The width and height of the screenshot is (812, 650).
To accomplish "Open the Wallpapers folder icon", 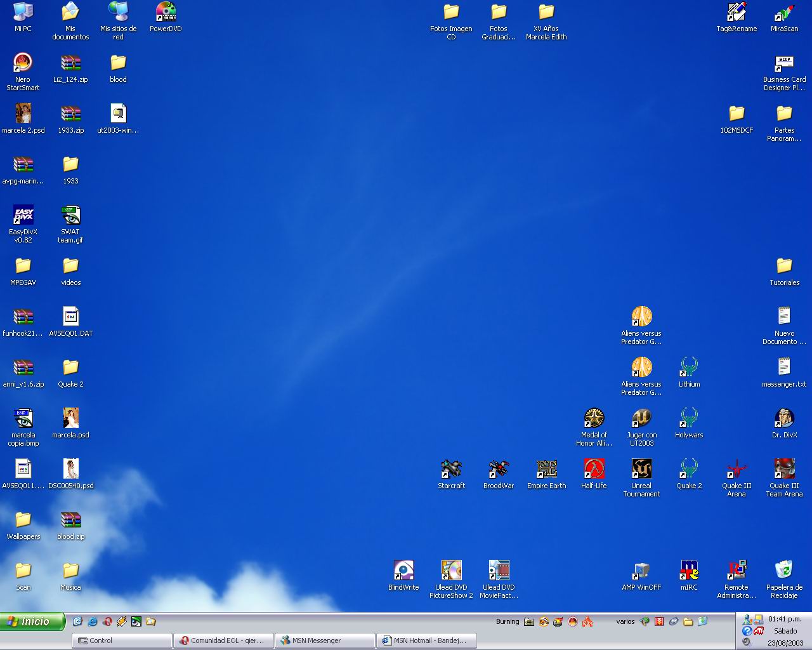I will point(23,519).
